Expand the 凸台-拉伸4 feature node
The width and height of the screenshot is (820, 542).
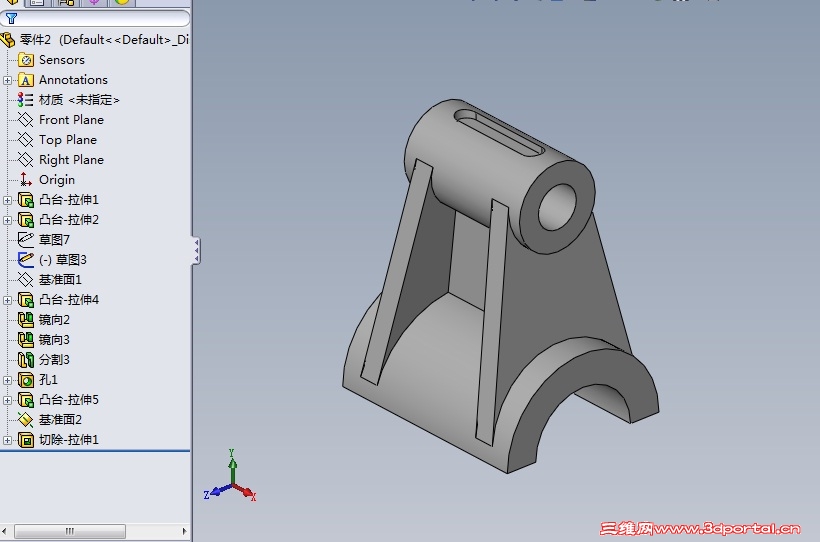[7, 300]
